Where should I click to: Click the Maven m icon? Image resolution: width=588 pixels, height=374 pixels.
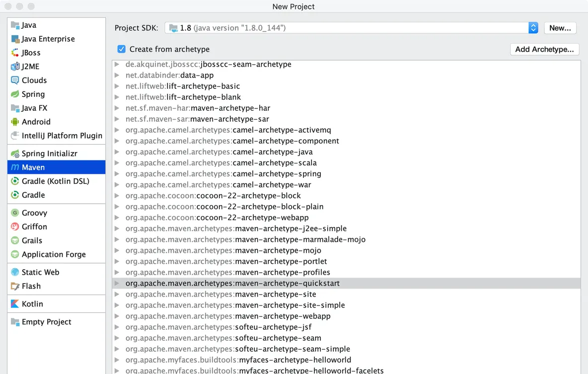(15, 167)
